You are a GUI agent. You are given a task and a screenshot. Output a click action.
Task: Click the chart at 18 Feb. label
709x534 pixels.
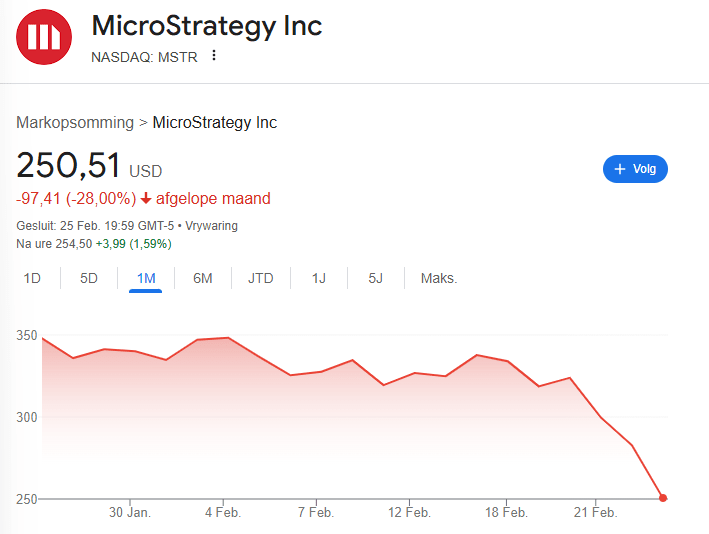tap(506, 513)
